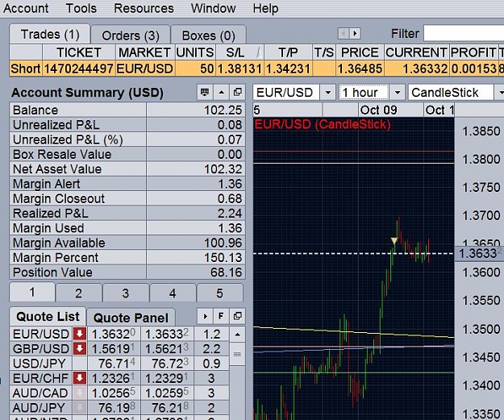504x420 pixels.
Task: Click the Unrealized P&L row
Action: click(127, 125)
